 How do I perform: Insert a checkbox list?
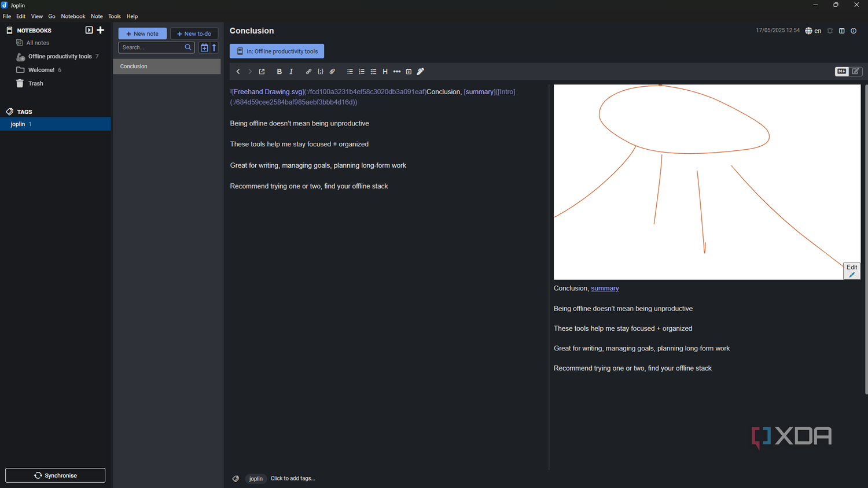point(373,72)
